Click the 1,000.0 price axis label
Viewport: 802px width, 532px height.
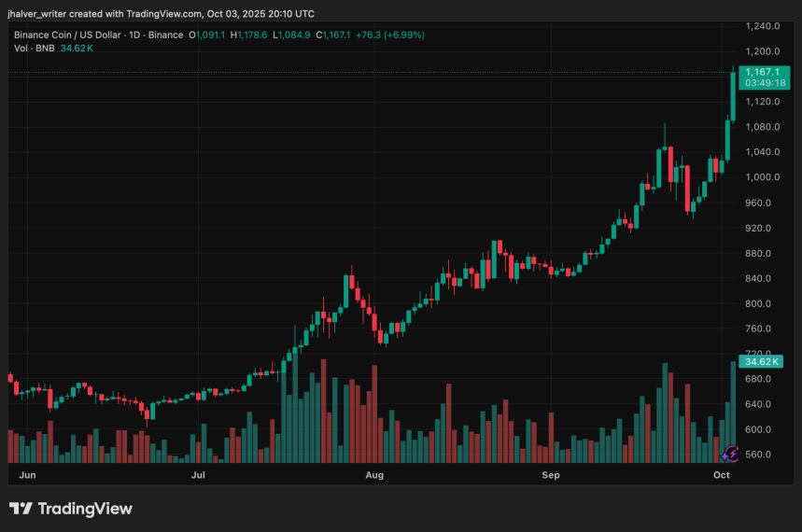pyautogui.click(x=763, y=177)
